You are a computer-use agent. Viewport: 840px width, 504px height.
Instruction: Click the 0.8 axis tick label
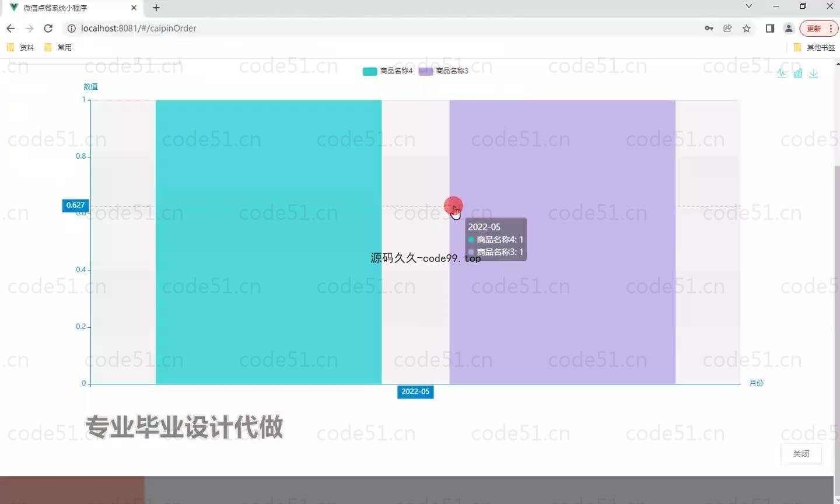[80, 156]
